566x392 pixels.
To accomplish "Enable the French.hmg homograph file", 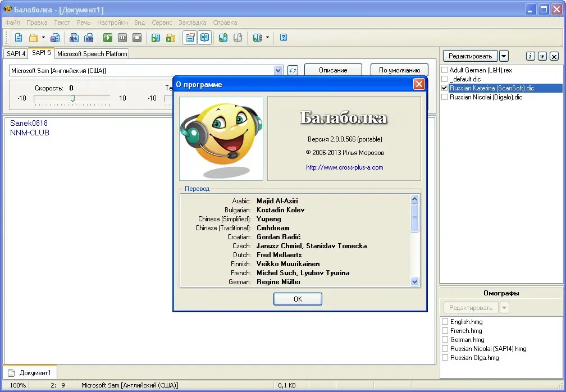I will (x=445, y=331).
